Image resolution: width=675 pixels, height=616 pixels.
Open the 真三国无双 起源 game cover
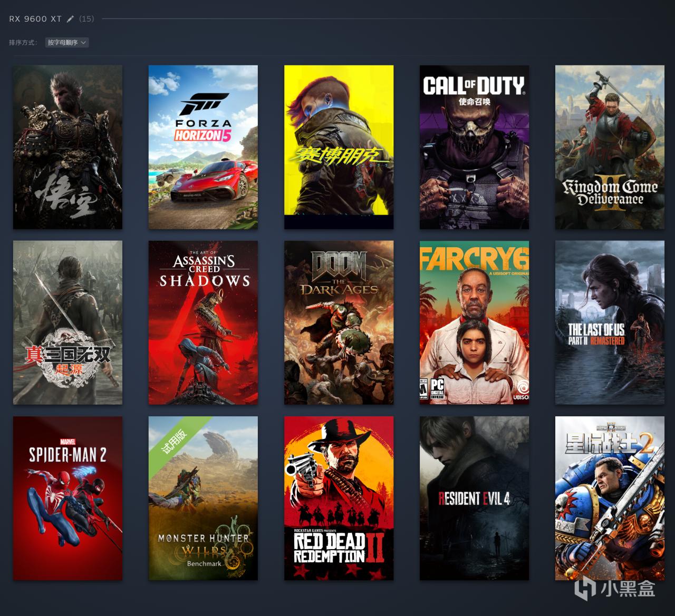(x=67, y=322)
